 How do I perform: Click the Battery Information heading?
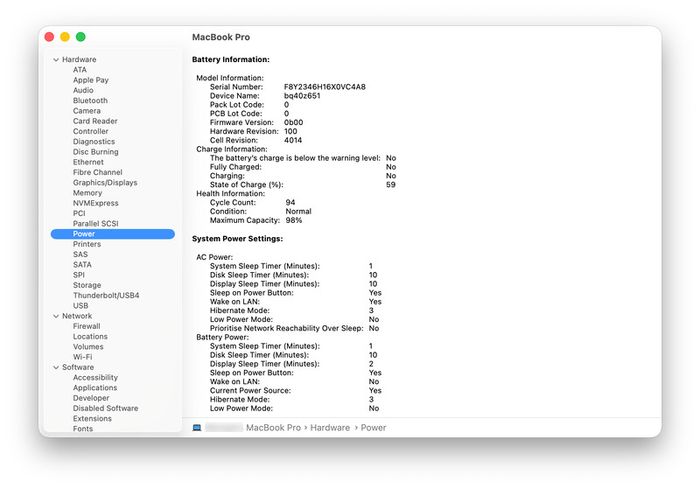(230, 59)
